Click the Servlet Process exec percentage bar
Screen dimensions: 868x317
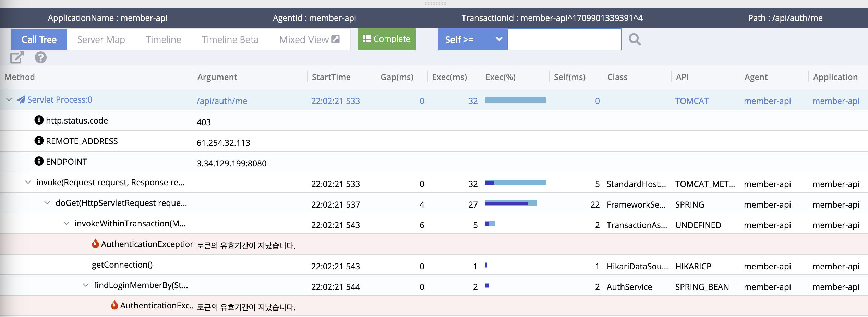(x=515, y=99)
